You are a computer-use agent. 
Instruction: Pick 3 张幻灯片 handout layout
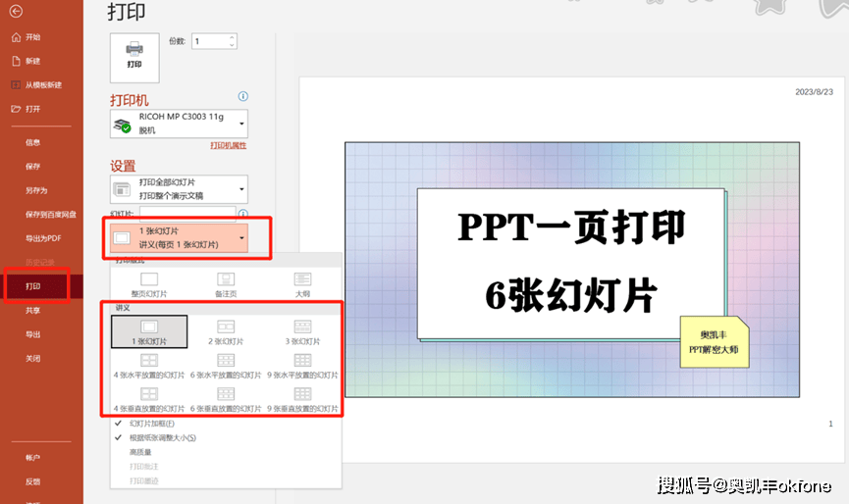point(302,331)
